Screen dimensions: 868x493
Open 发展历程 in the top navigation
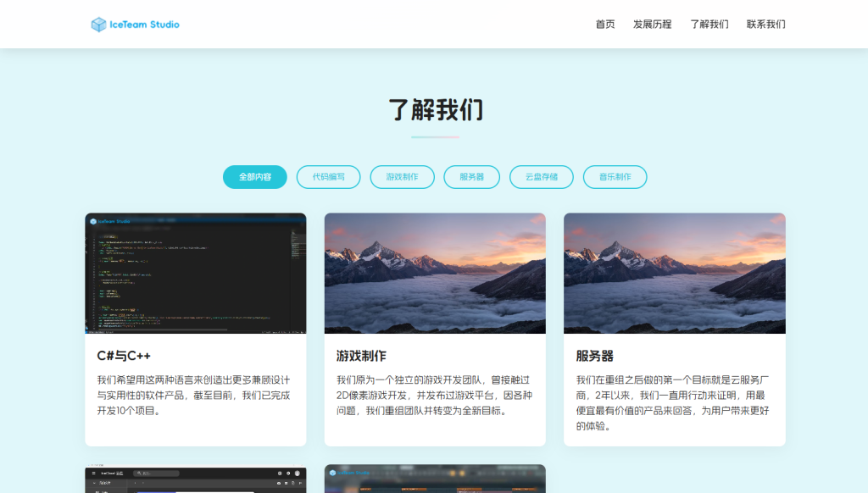652,25
